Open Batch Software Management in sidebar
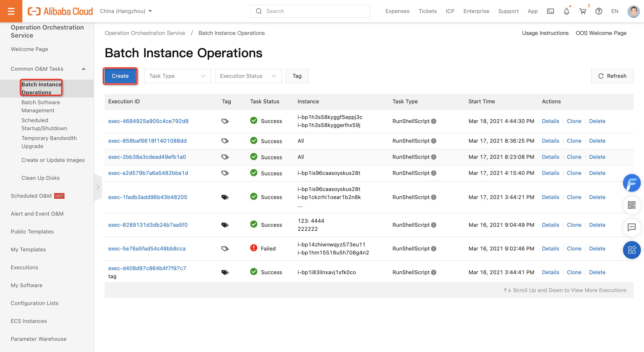Image resolution: width=644 pixels, height=352 pixels. [41, 106]
